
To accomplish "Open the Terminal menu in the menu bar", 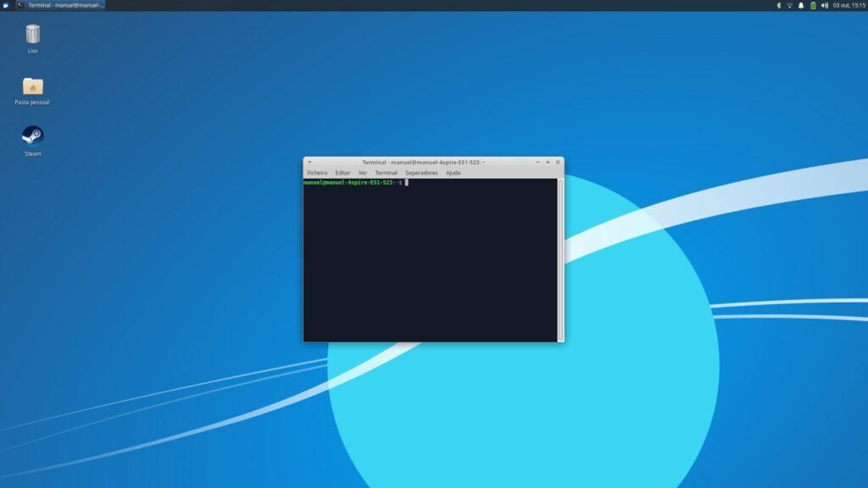I will (386, 173).
